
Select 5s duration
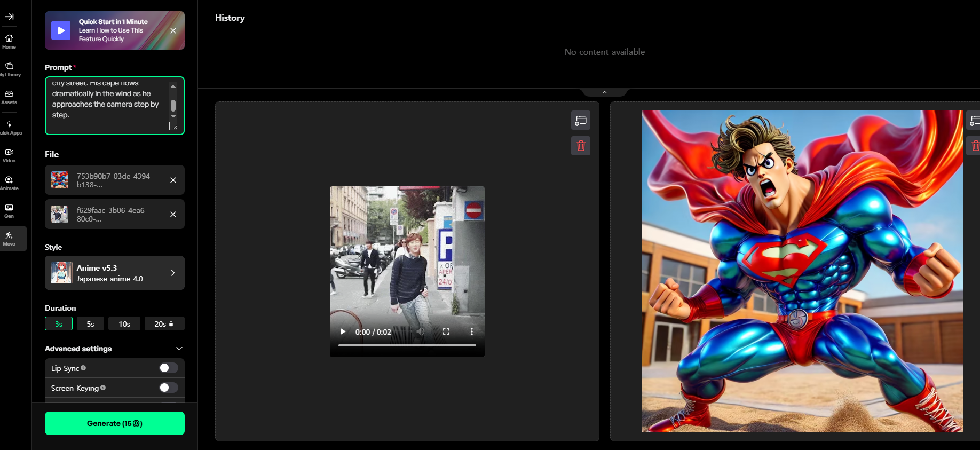click(90, 324)
